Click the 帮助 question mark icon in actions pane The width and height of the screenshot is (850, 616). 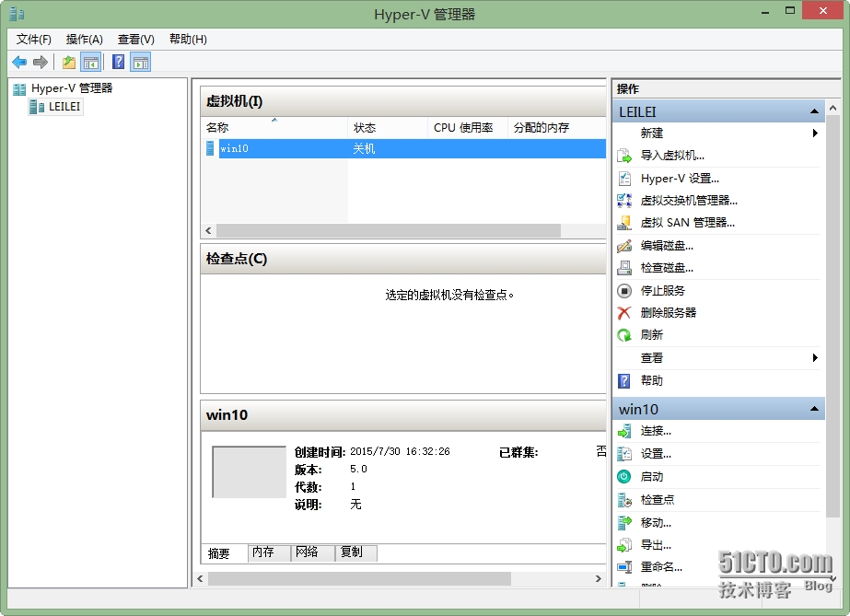click(624, 381)
